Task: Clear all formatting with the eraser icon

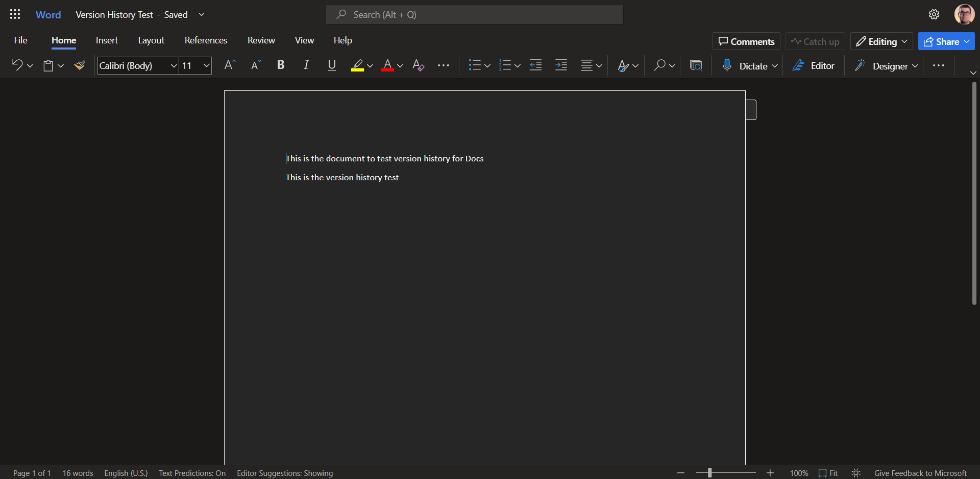Action: [x=418, y=65]
